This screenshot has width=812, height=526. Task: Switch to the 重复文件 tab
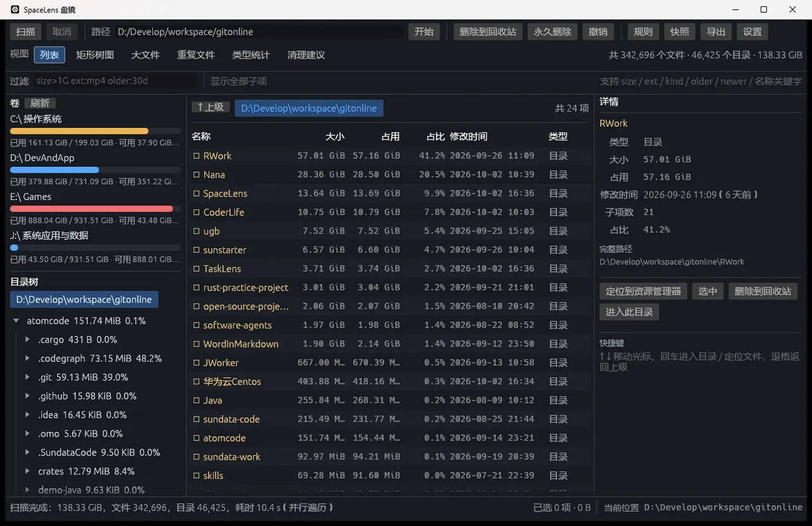pos(196,55)
